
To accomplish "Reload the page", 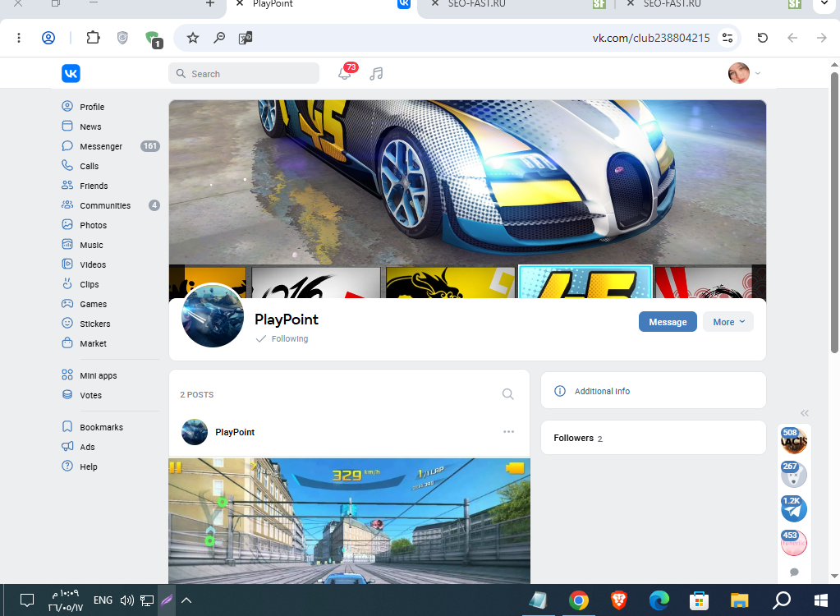I will point(762,38).
